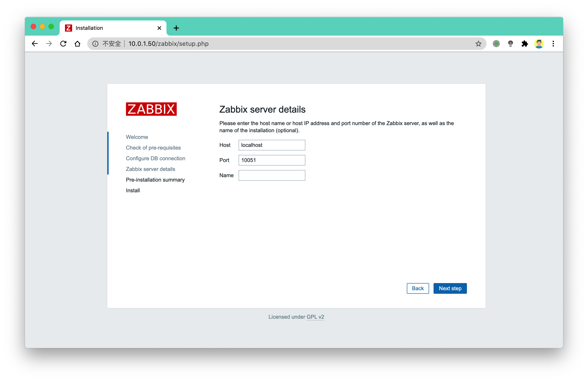
Task: Select Check of pre-requisites step
Action: click(x=153, y=148)
